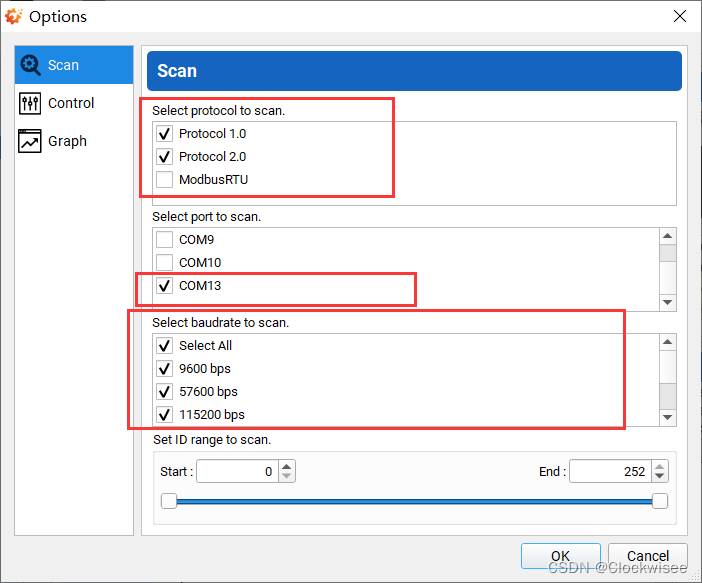Screen dimensions: 702x583
Task: Click the COM9 port label
Action: 197,240
